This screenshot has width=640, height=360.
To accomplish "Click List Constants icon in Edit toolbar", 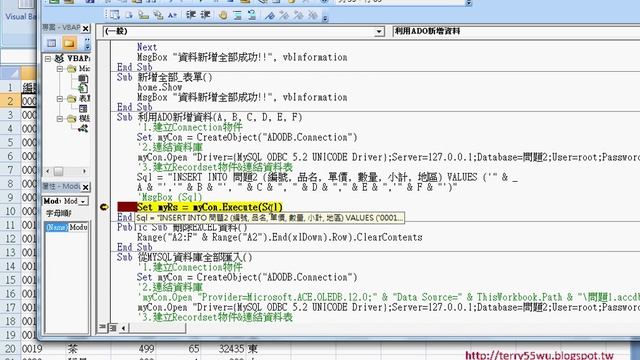I will pos(129,15).
